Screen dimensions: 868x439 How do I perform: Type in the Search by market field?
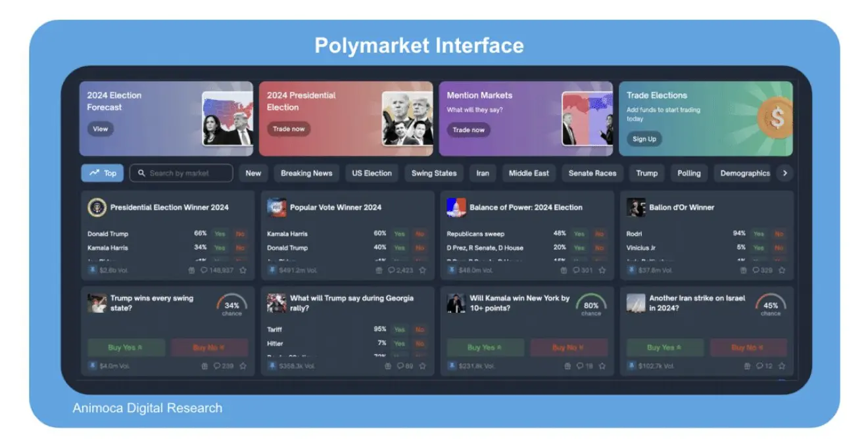pyautogui.click(x=184, y=173)
